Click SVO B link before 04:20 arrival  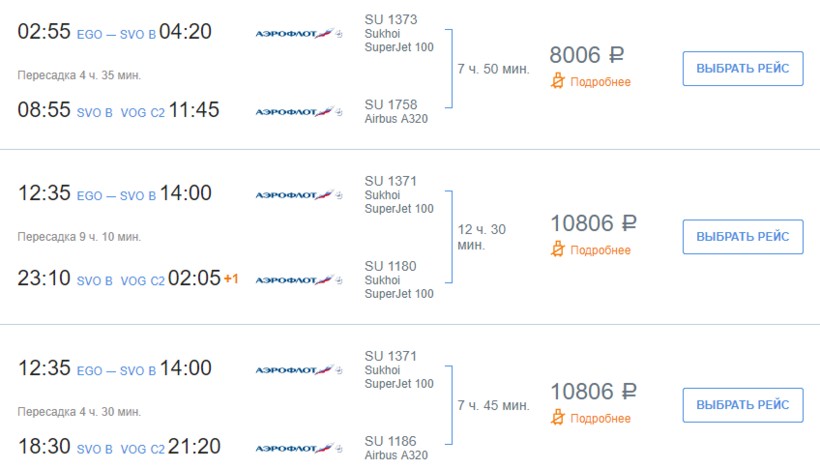click(x=139, y=34)
